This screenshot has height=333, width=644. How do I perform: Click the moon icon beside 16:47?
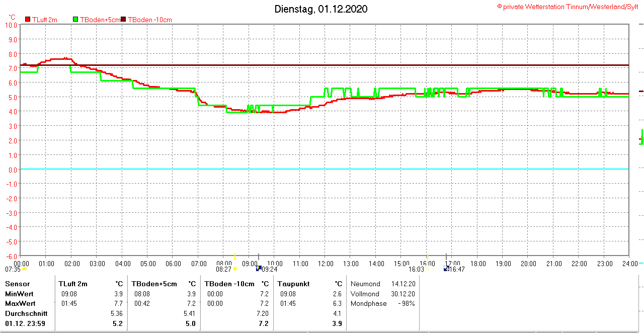tap(446, 269)
